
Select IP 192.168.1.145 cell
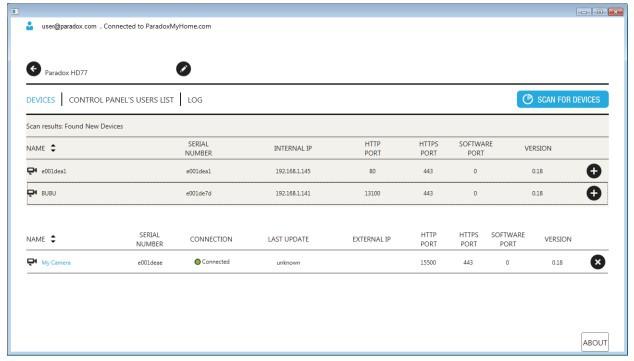click(293, 171)
